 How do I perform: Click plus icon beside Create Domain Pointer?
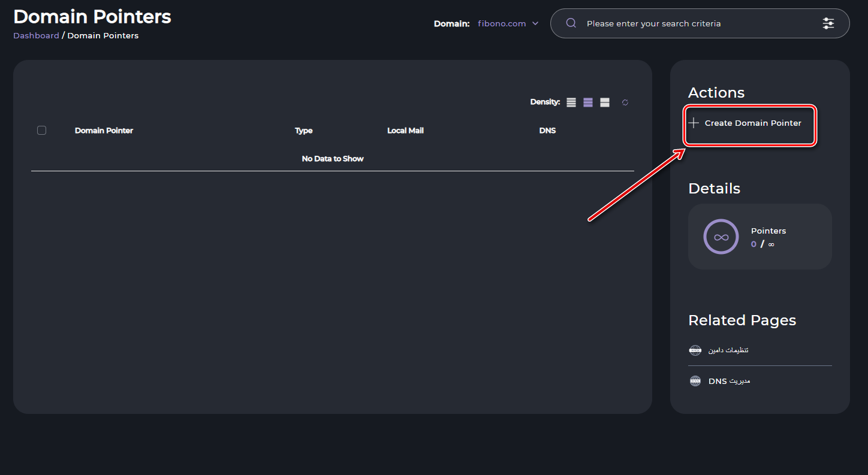694,123
